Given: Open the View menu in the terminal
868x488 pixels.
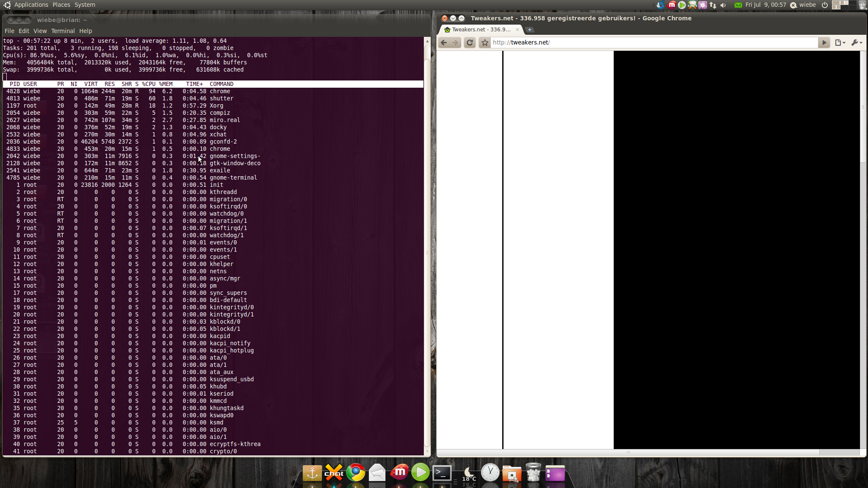Looking at the screenshot, I should 40,31.
